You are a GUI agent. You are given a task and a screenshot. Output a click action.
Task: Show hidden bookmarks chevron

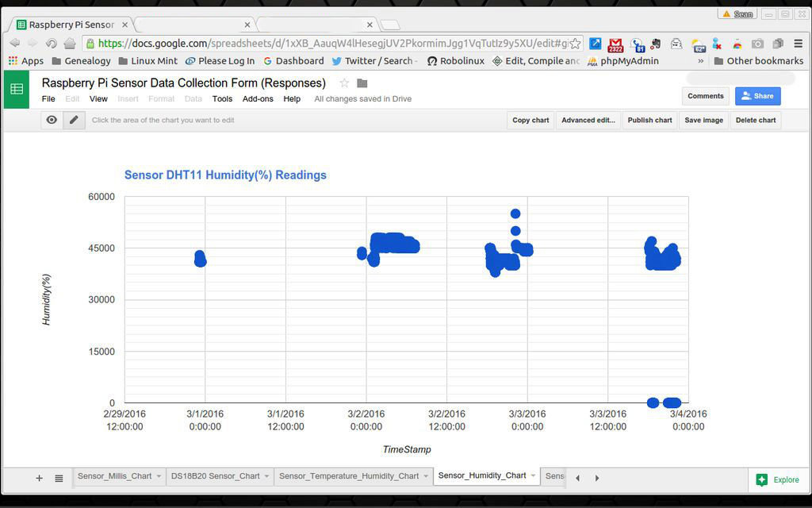coord(701,60)
